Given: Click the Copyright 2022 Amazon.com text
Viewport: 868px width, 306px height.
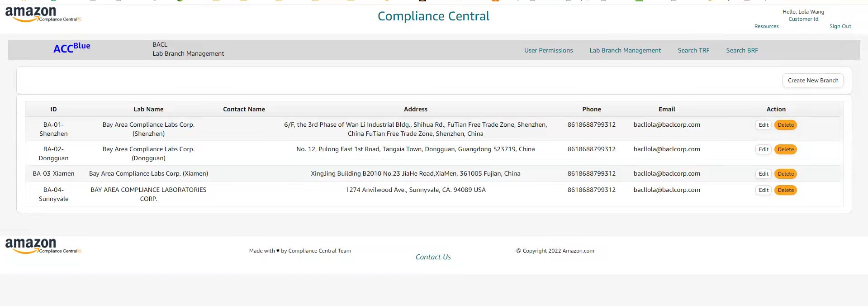Looking at the screenshot, I should 555,251.
